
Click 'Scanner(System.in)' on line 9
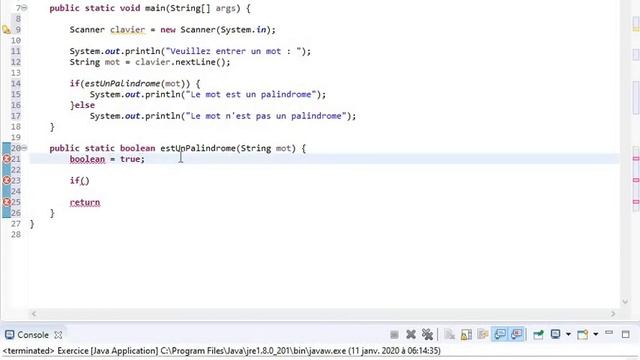click(225, 29)
